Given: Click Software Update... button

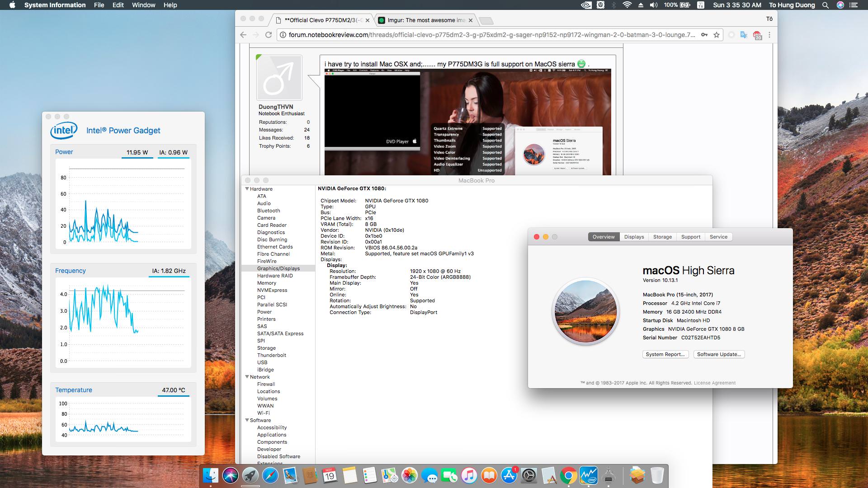Looking at the screenshot, I should pyautogui.click(x=719, y=354).
